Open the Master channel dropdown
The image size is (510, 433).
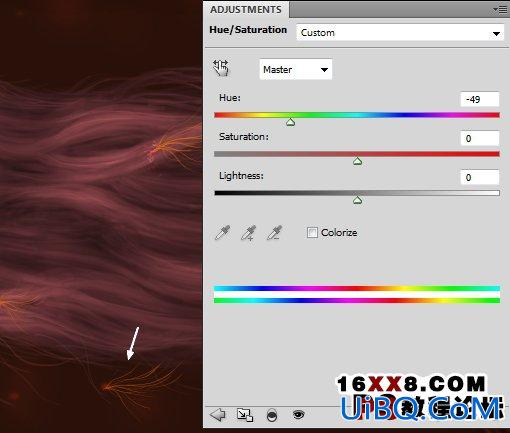(x=296, y=69)
